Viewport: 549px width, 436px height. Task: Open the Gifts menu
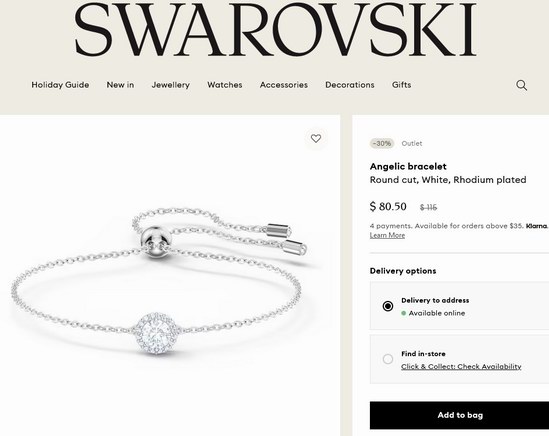[401, 85]
